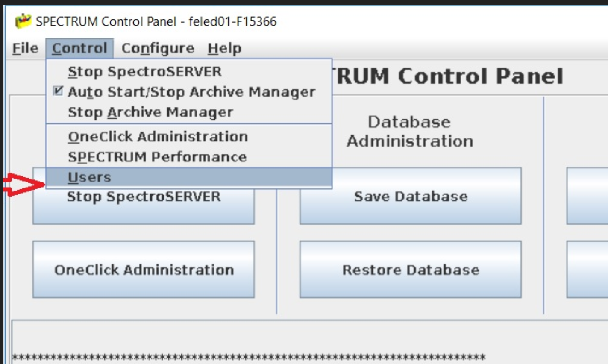Choose Stop SpectroSERVER from the Control menu
608x364 pixels.
pyautogui.click(x=144, y=72)
